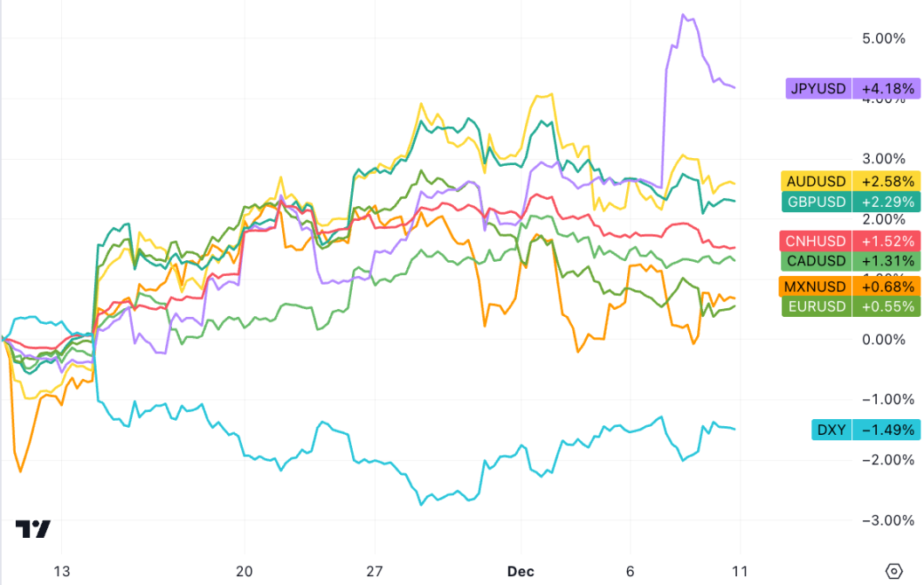Click the −3.00% price axis label
Viewport: 924px width, 585px height.
coord(883,520)
